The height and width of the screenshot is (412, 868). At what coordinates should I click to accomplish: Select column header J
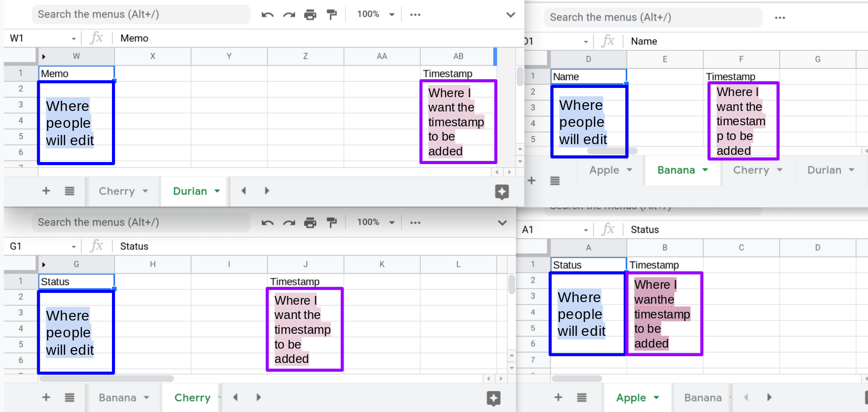(x=305, y=264)
